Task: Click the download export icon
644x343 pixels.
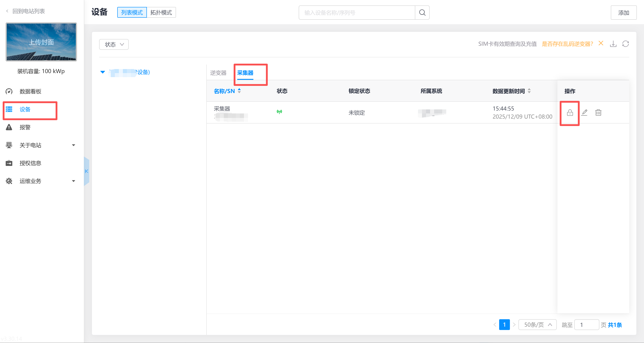Action: click(x=613, y=44)
